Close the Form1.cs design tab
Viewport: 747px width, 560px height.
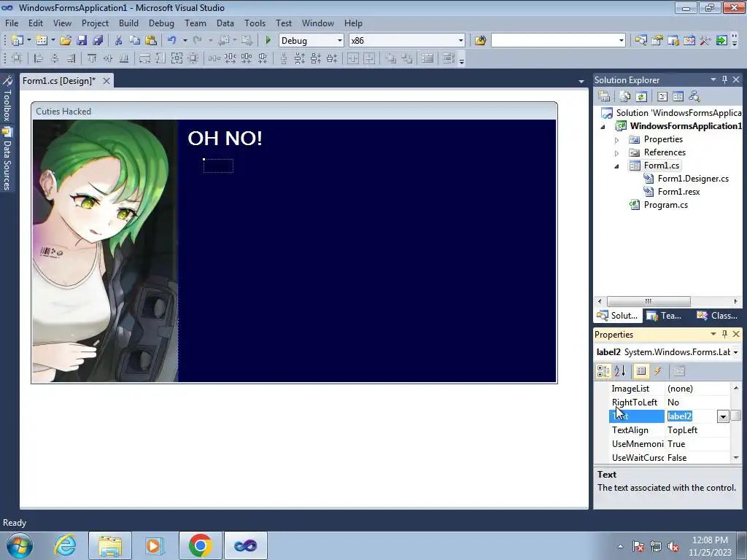[x=107, y=81]
